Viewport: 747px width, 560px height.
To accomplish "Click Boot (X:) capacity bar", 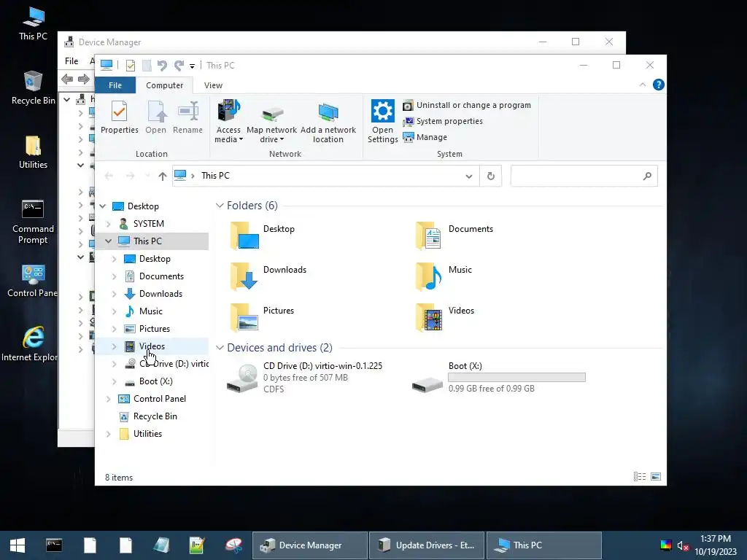I will tap(516, 378).
